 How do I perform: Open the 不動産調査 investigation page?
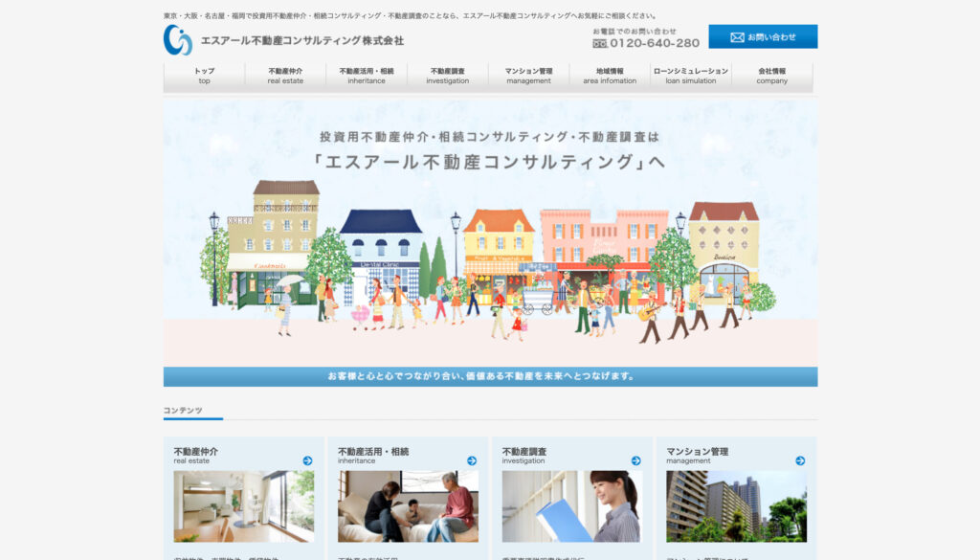447,76
